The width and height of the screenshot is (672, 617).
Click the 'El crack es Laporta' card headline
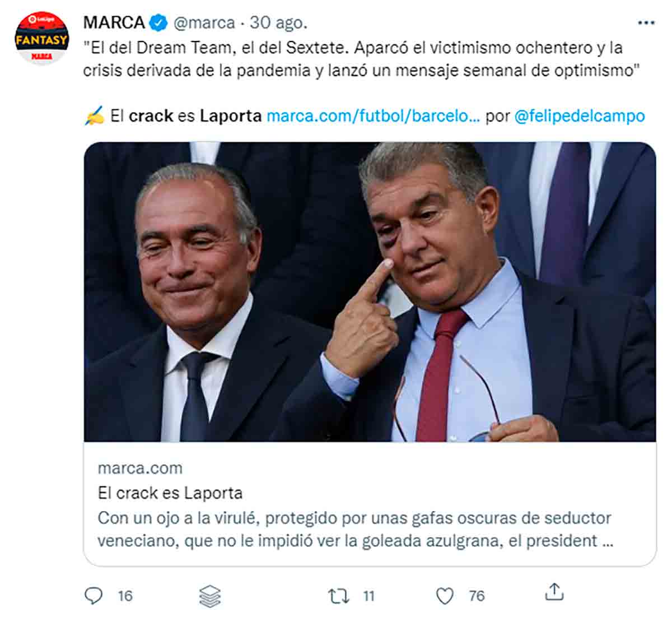coord(170,493)
